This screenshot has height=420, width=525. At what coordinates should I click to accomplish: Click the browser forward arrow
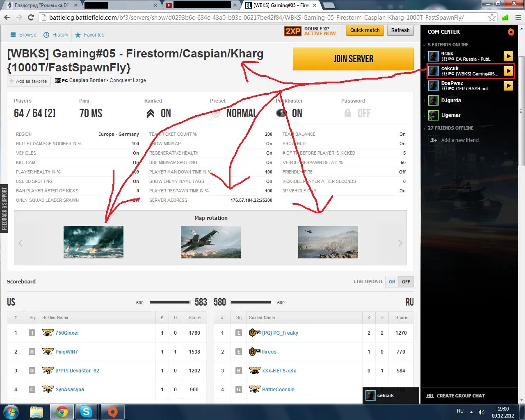[19, 18]
